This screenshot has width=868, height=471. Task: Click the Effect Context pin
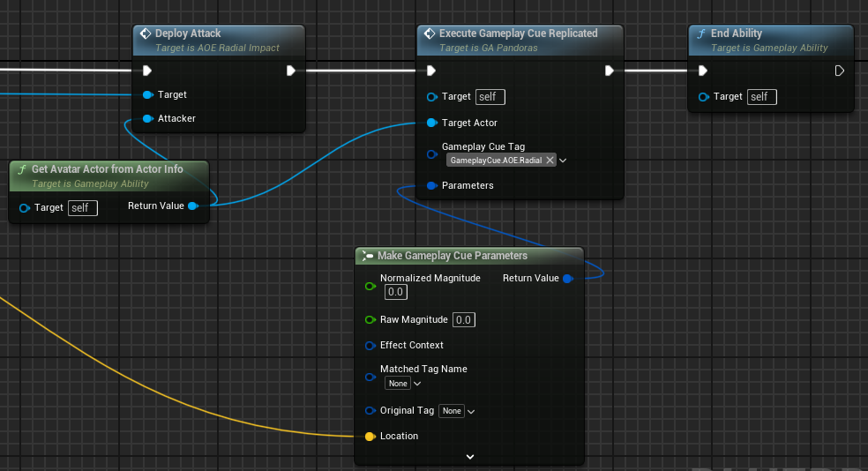point(370,346)
